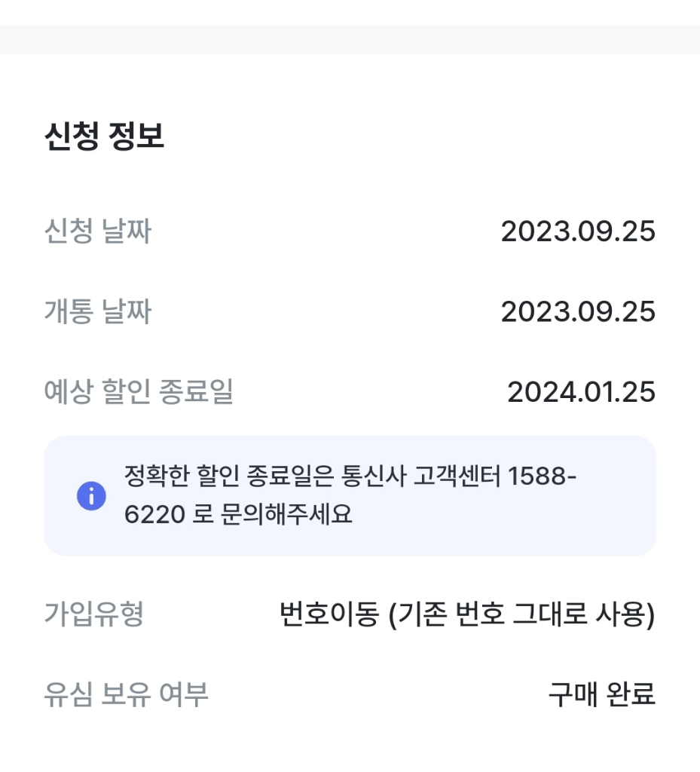This screenshot has height=772, width=700.
Task: Select the 가입유형 label
Action: coord(93,615)
